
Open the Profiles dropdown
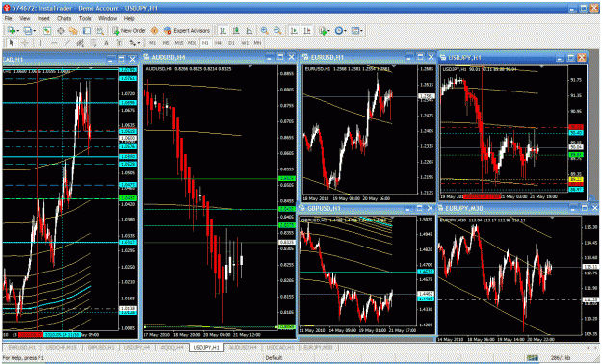[30, 31]
